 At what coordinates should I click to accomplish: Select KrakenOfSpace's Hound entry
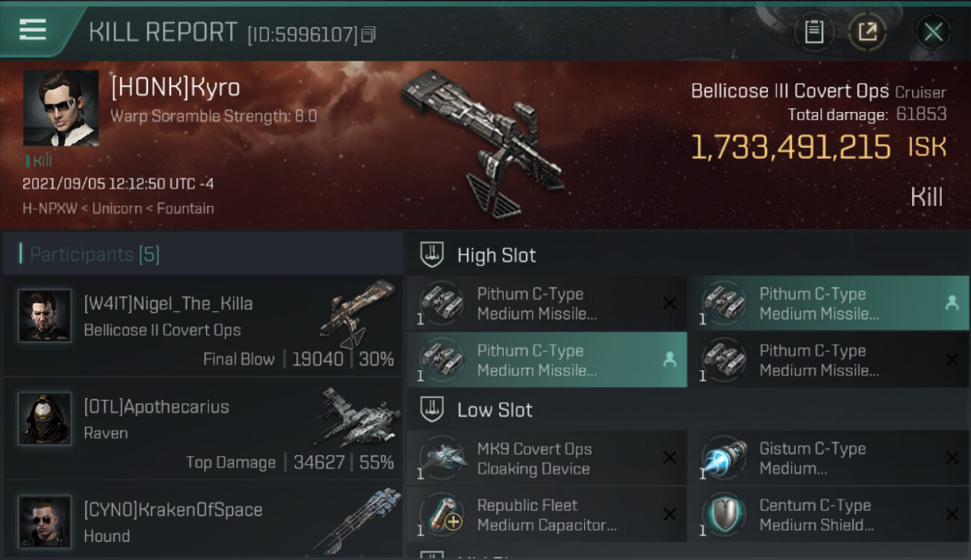click(203, 520)
